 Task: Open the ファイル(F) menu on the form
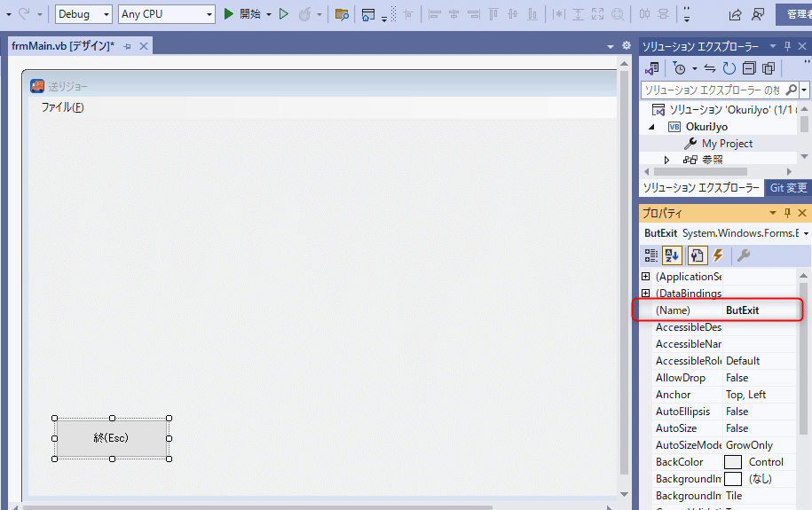point(63,107)
